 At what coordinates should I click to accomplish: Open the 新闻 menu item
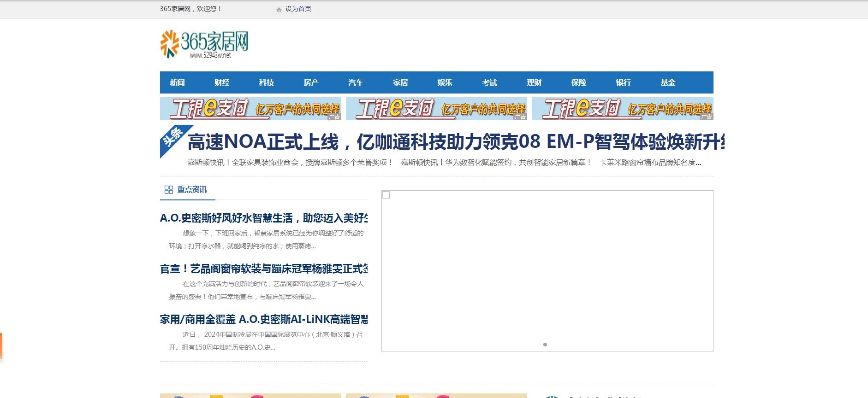coord(177,82)
